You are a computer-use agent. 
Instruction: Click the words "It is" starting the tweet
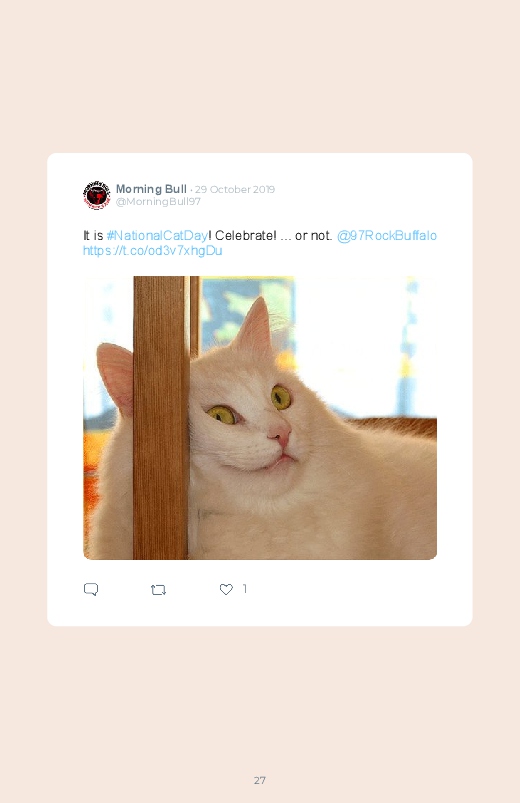click(93, 236)
